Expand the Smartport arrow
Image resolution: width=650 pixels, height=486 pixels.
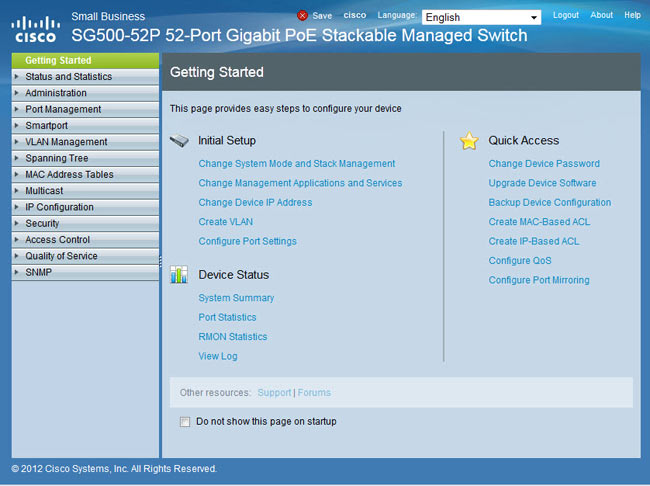[x=17, y=126]
